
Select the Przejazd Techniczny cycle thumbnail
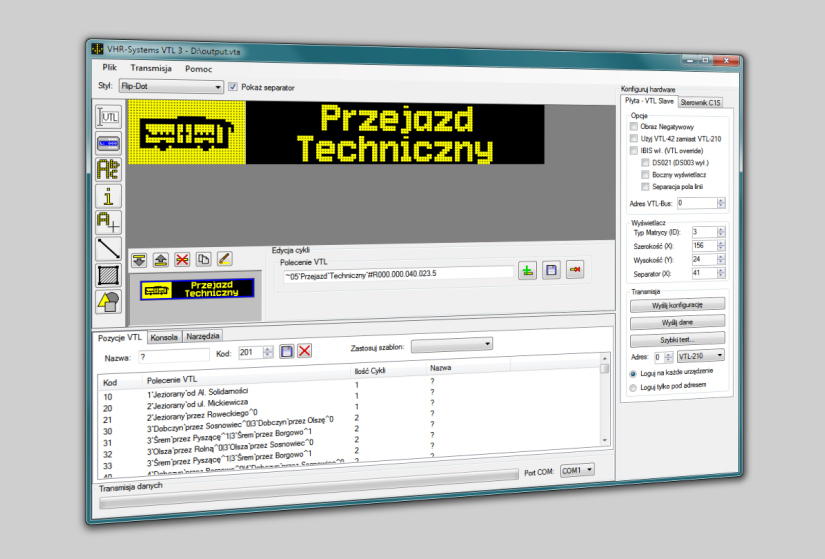(197, 289)
